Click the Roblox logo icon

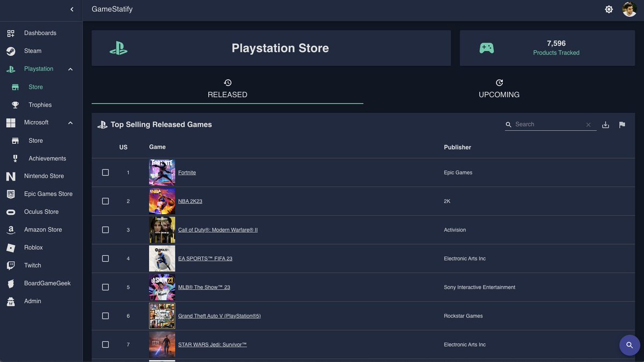pos(11,248)
